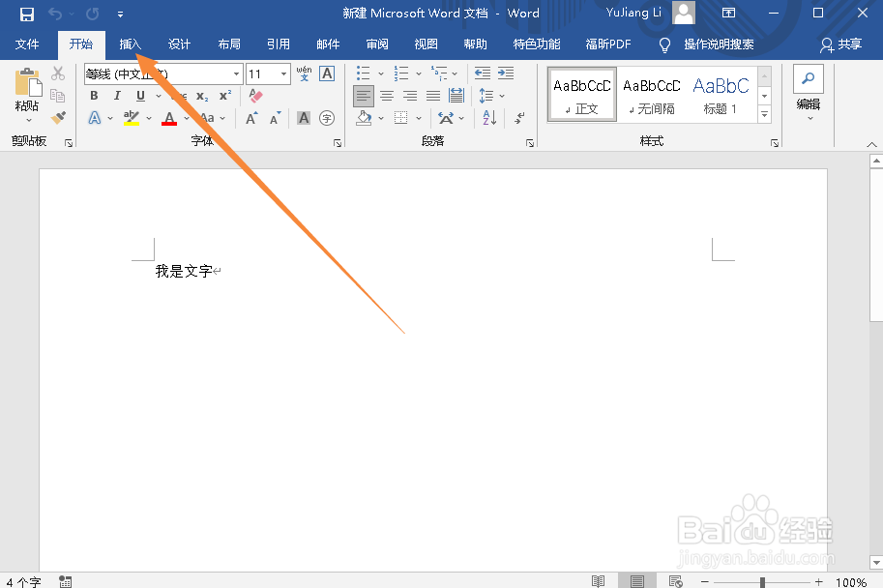Open the 审阅 tab
Viewport: 883px width, 588px height.
pos(377,44)
